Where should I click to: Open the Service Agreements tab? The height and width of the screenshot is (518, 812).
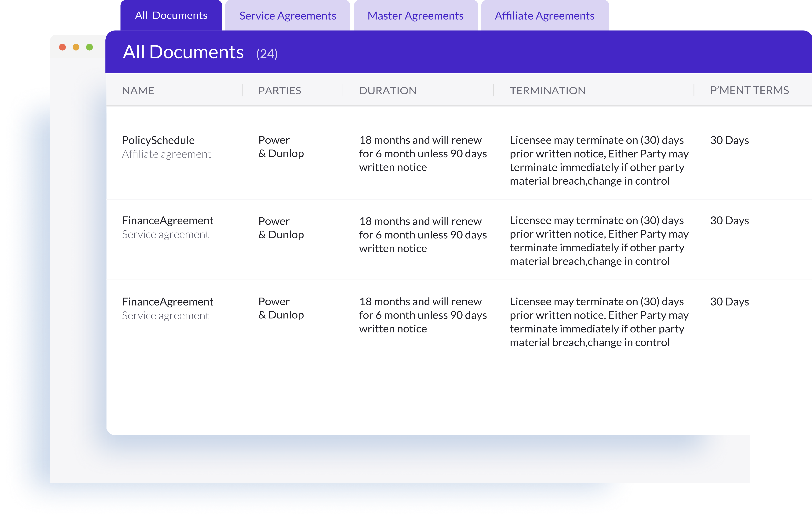[287, 16]
